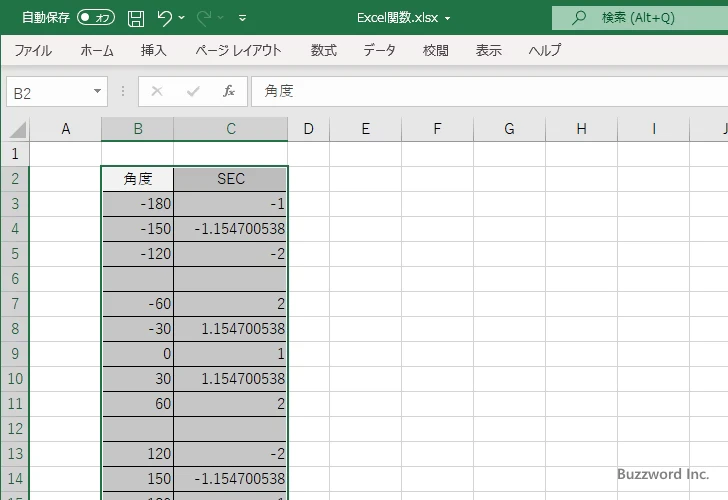Click the Redo arrow icon
Viewport: 728px width, 500px height.
pyautogui.click(x=204, y=18)
